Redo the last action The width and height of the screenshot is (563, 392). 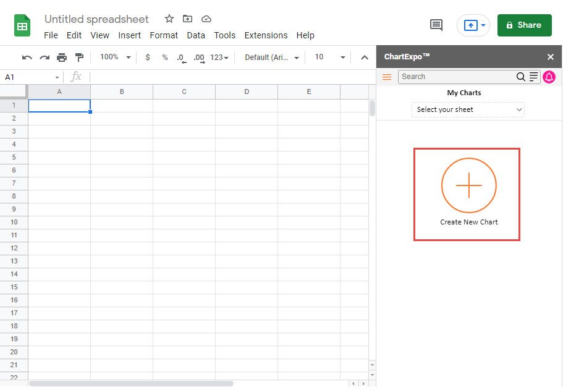pyautogui.click(x=44, y=58)
